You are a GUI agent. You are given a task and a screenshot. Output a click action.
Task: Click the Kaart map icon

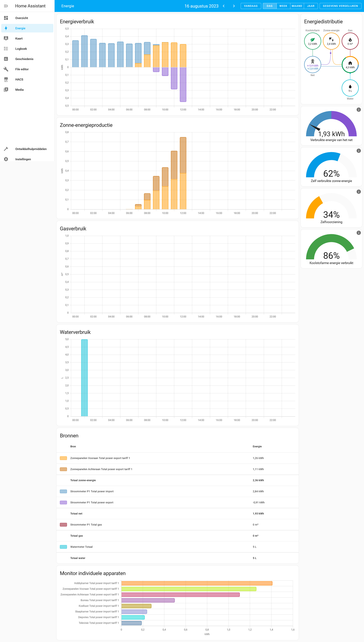coord(6,39)
